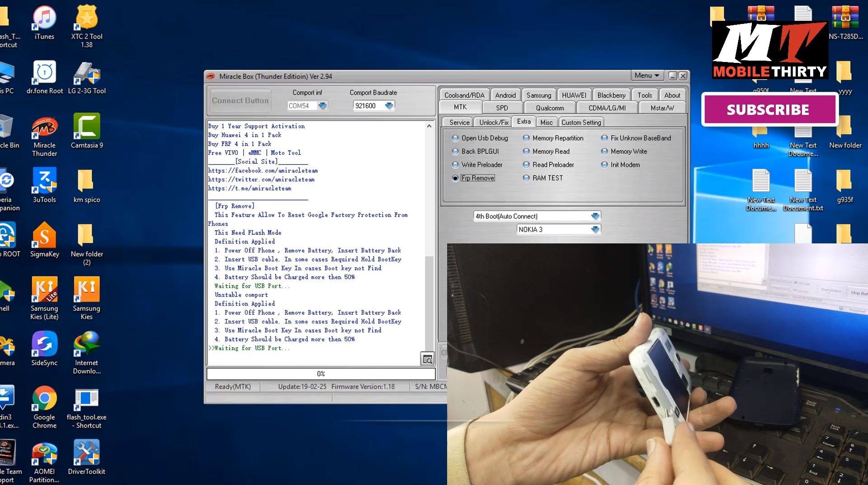Select Fix Unknow BaseBand option
868x485 pixels.
(636, 138)
